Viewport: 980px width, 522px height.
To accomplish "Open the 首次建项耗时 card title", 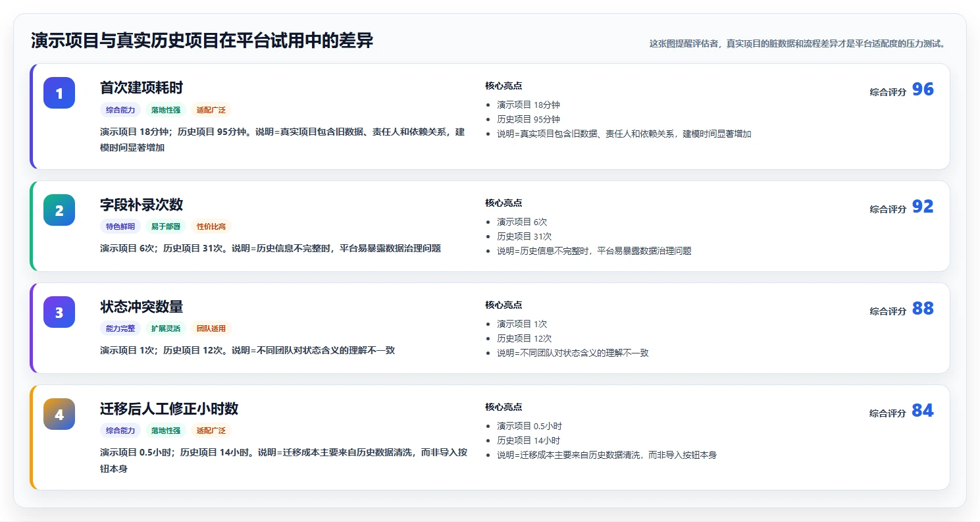I will tap(142, 88).
